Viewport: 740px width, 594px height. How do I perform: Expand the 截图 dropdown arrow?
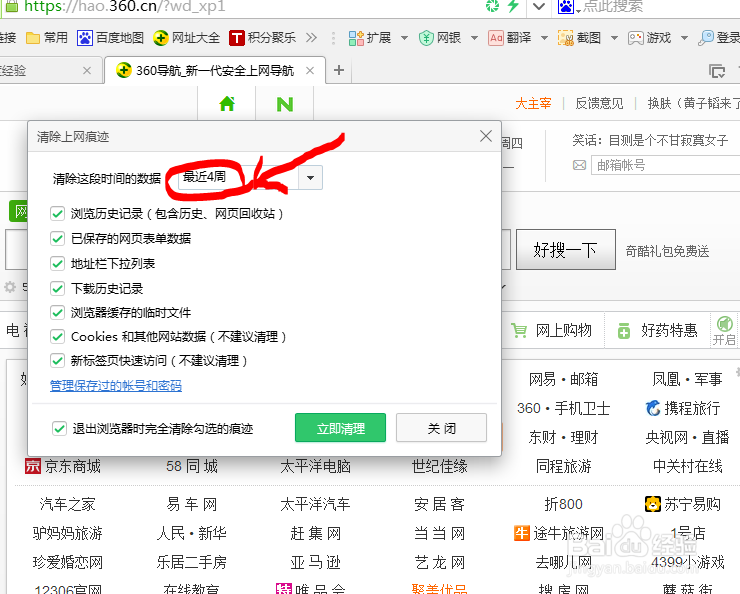click(614, 38)
